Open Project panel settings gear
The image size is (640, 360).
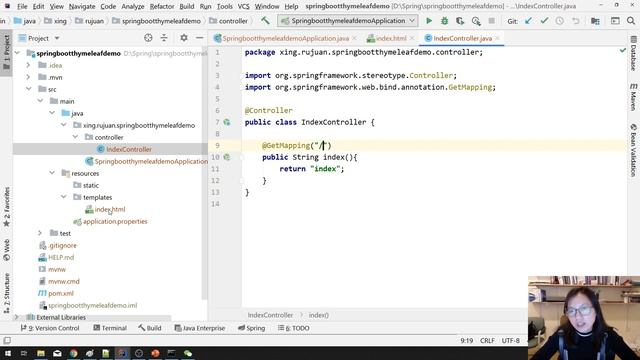coord(184,38)
